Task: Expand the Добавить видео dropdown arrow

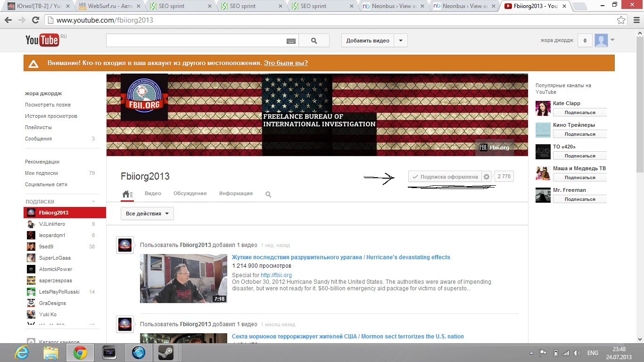Action: [401, 41]
